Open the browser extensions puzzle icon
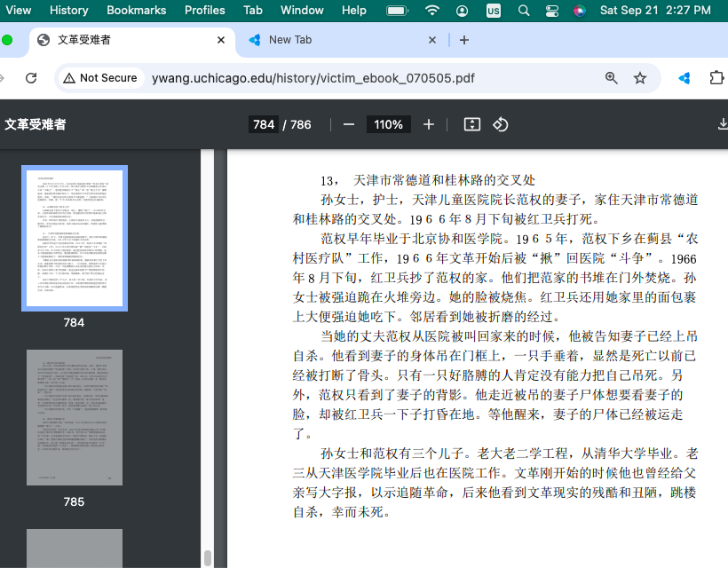The height and width of the screenshot is (568, 728). click(716, 78)
